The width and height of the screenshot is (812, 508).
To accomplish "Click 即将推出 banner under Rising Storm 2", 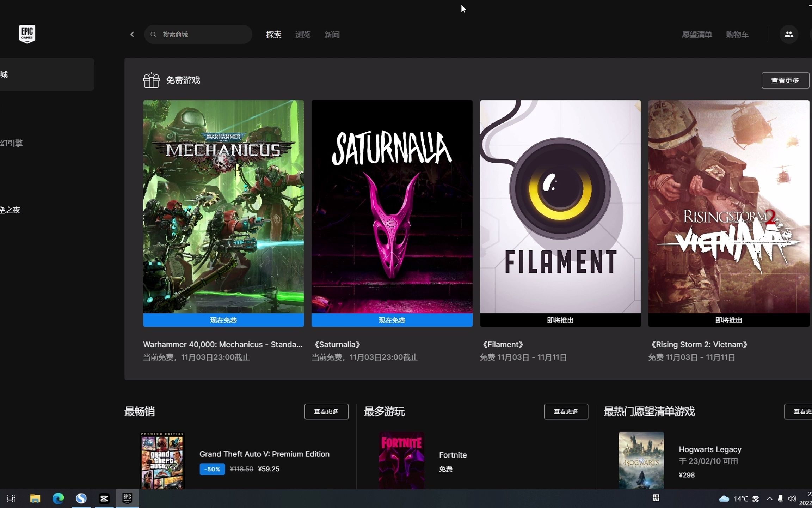I will coord(729,320).
